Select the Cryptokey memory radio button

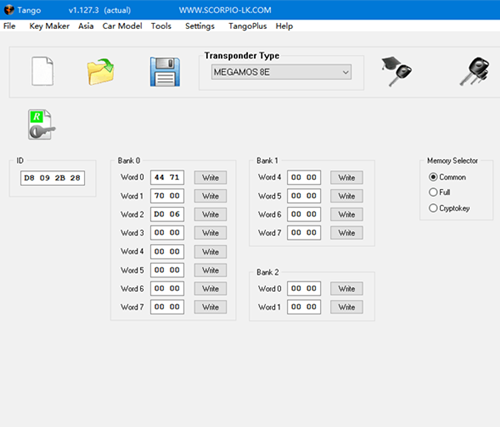[433, 208]
